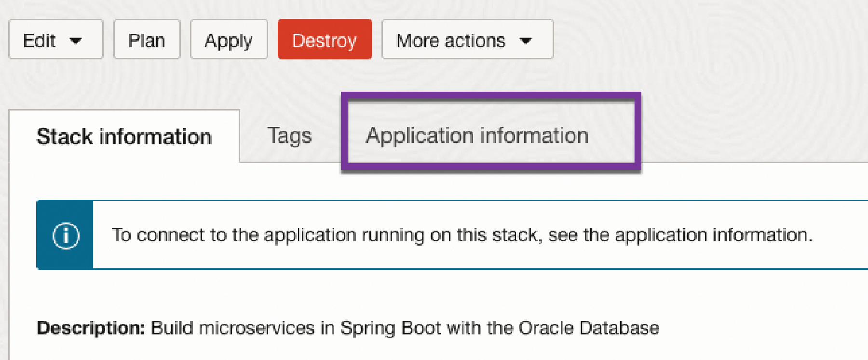Click the Plan button
This screenshot has height=360, width=868.
pos(147,41)
